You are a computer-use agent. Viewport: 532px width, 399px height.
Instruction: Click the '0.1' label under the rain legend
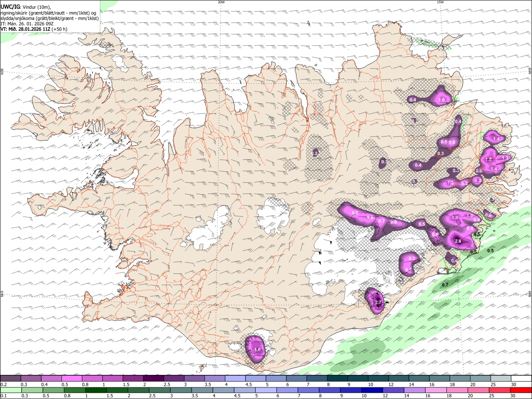click(x=3, y=396)
